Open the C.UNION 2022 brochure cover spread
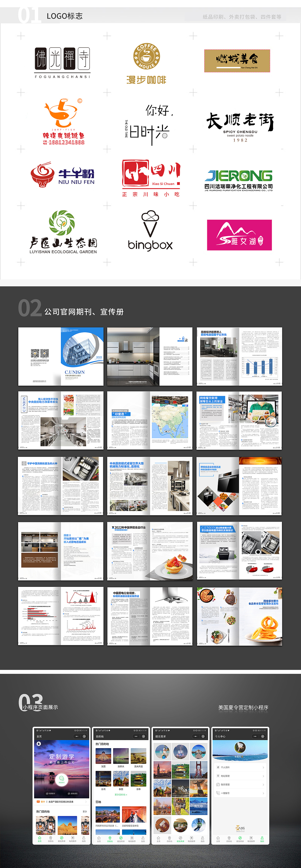The width and height of the screenshot is (301, 868). click(61, 357)
